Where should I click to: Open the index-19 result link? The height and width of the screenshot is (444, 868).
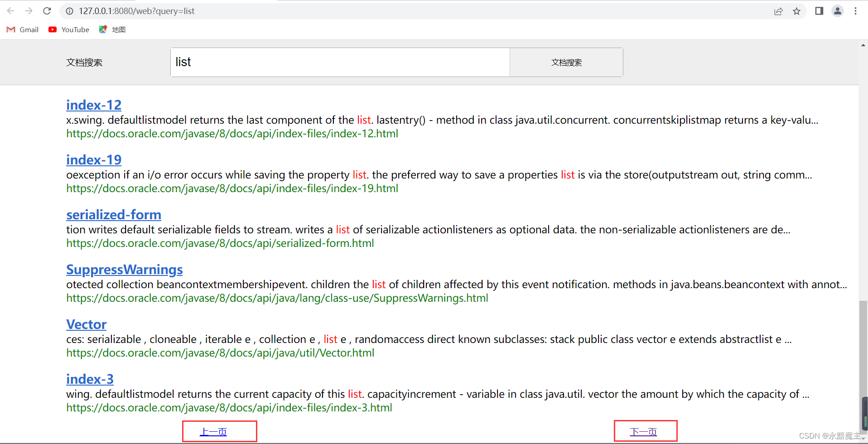(94, 160)
